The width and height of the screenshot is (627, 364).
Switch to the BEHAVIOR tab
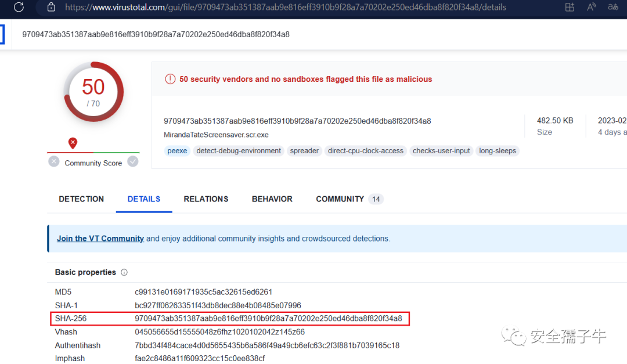(x=272, y=199)
